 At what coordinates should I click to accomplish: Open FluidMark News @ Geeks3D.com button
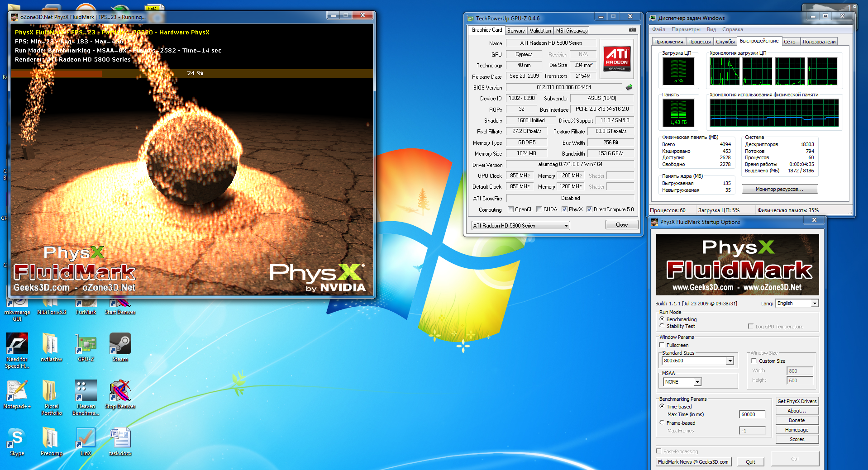tap(693, 462)
